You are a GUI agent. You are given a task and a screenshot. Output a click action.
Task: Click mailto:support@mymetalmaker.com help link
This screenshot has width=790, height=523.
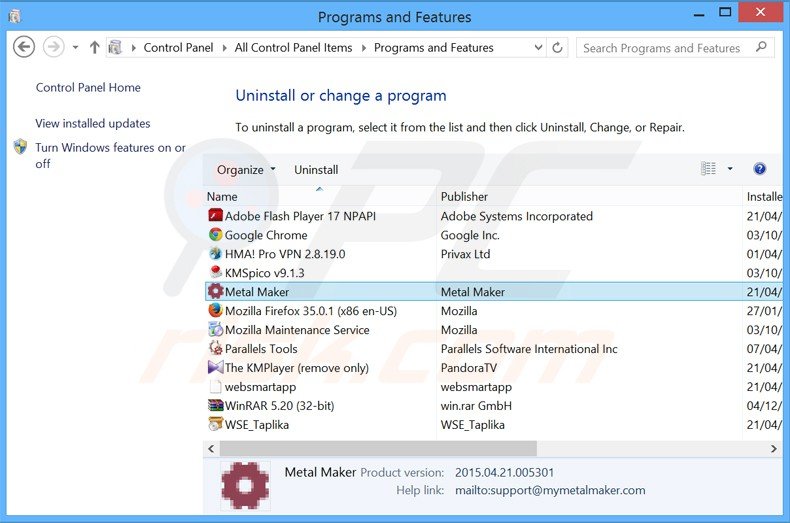[x=550, y=490]
